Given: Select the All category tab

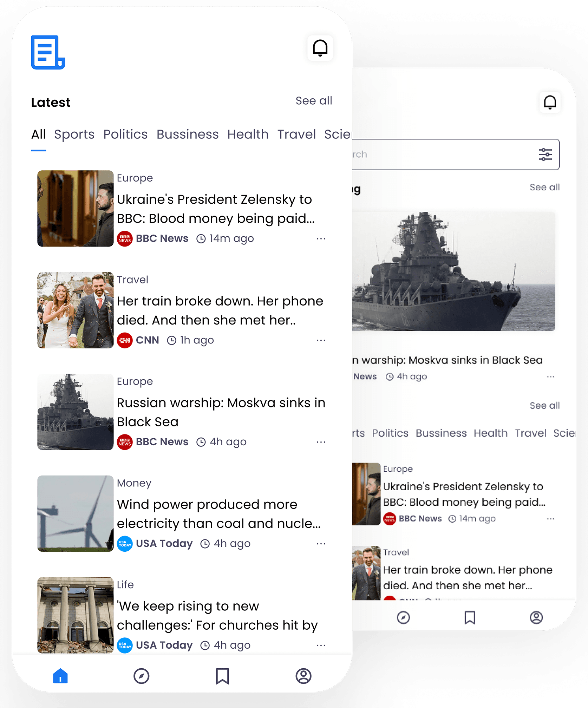Looking at the screenshot, I should point(39,135).
